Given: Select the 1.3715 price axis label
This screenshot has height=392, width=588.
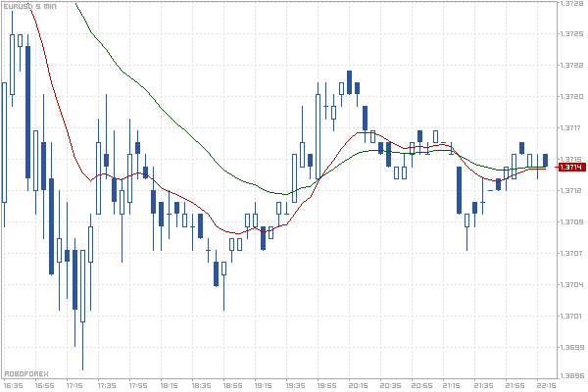Looking at the screenshot, I should pyautogui.click(x=572, y=159).
